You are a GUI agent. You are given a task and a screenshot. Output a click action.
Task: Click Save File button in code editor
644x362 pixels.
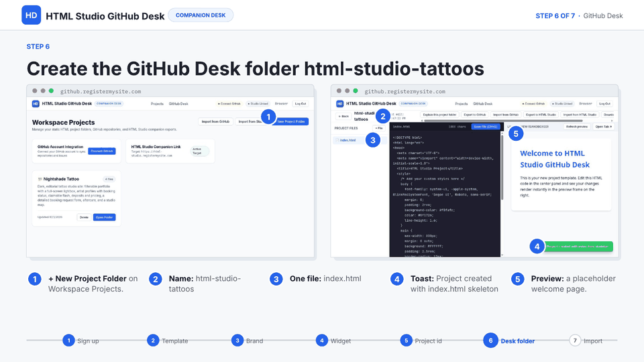coord(486,127)
